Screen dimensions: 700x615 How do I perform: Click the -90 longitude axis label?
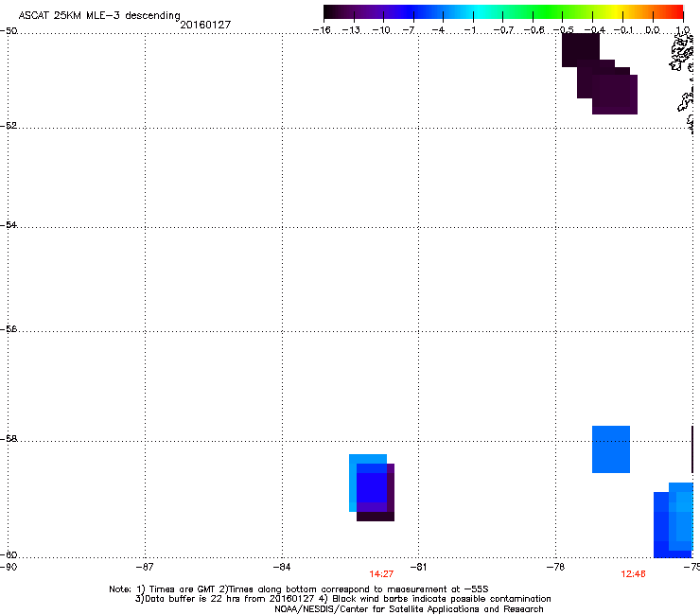pyautogui.click(x=9, y=567)
